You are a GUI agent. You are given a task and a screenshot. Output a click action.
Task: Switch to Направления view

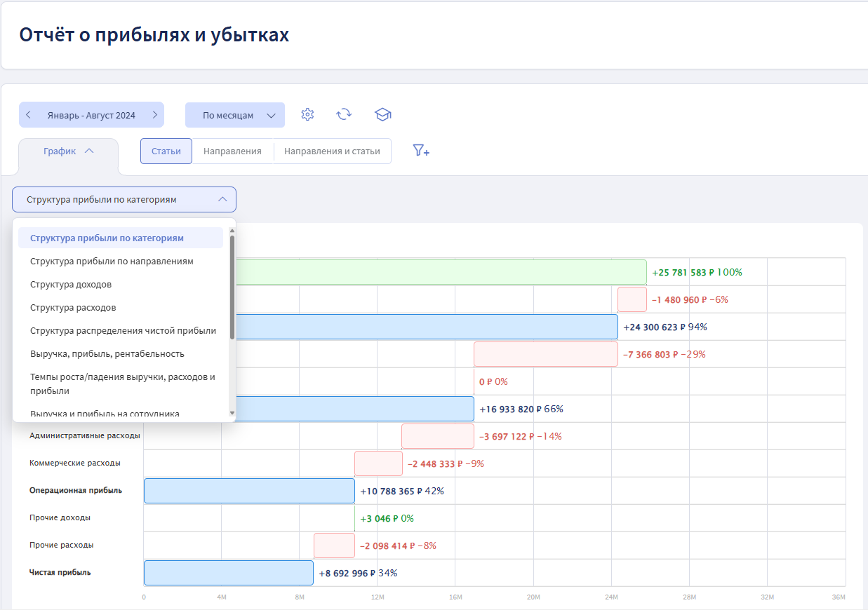232,151
